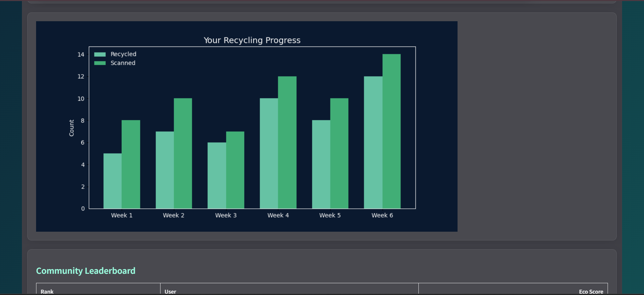Select the Week 5 Recycled bar
The width and height of the screenshot is (644, 295).
click(321, 164)
